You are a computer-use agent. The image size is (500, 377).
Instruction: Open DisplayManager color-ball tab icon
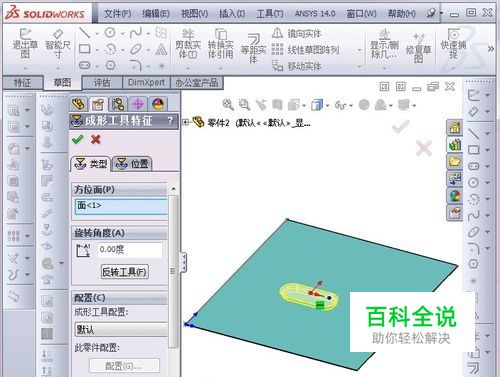click(x=158, y=104)
